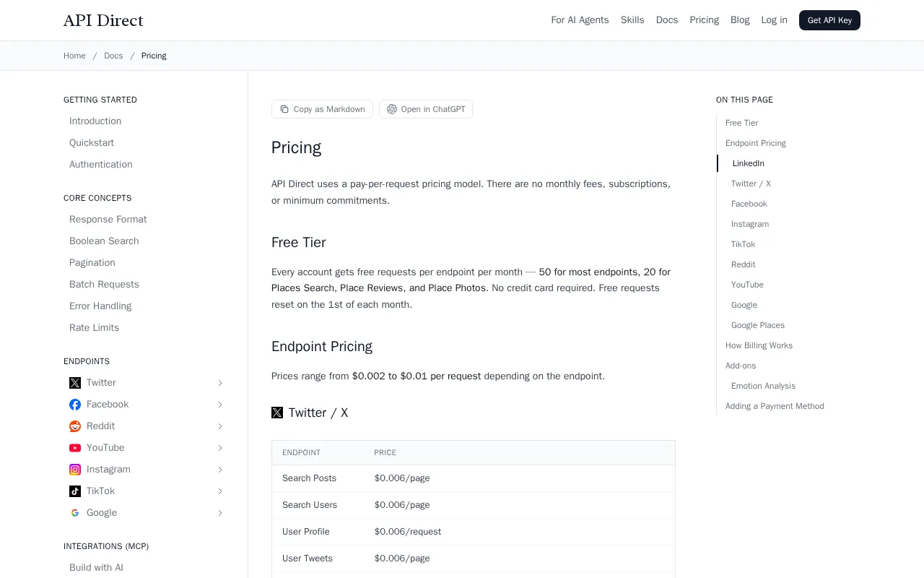Jump to Add-ons in page outline

pyautogui.click(x=741, y=366)
